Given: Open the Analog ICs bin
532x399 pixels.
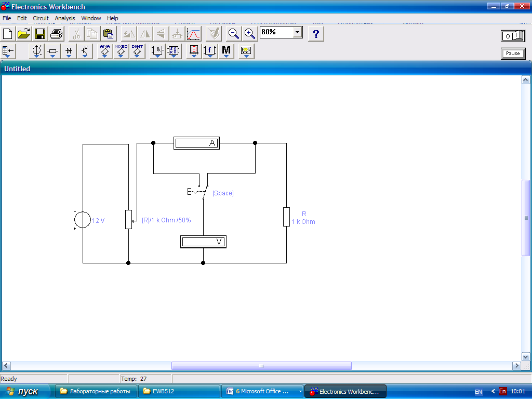Looking at the screenshot, I should point(105,51).
